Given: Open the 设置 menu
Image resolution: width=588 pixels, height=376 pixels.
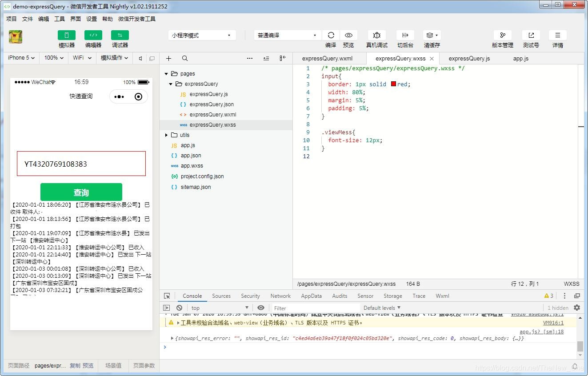Looking at the screenshot, I should coord(92,19).
